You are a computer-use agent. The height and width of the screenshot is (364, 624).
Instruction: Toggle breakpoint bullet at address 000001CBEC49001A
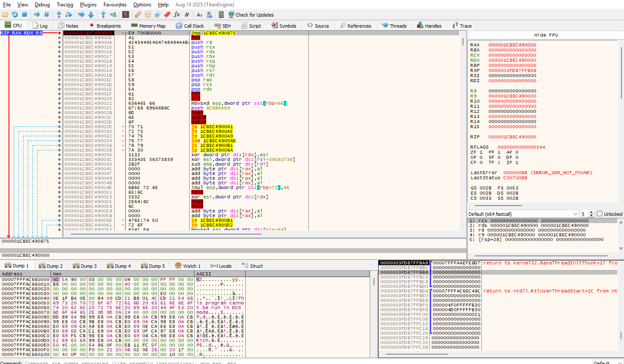pos(60,70)
